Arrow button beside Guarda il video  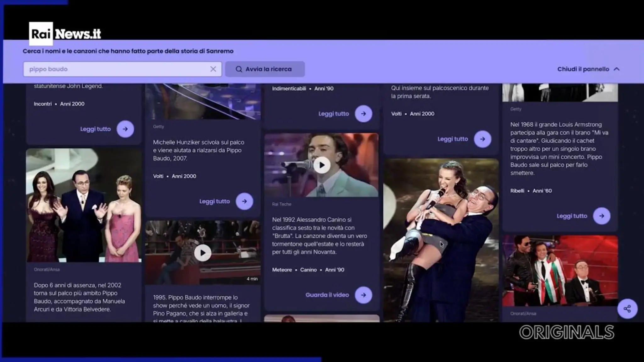[x=363, y=295]
